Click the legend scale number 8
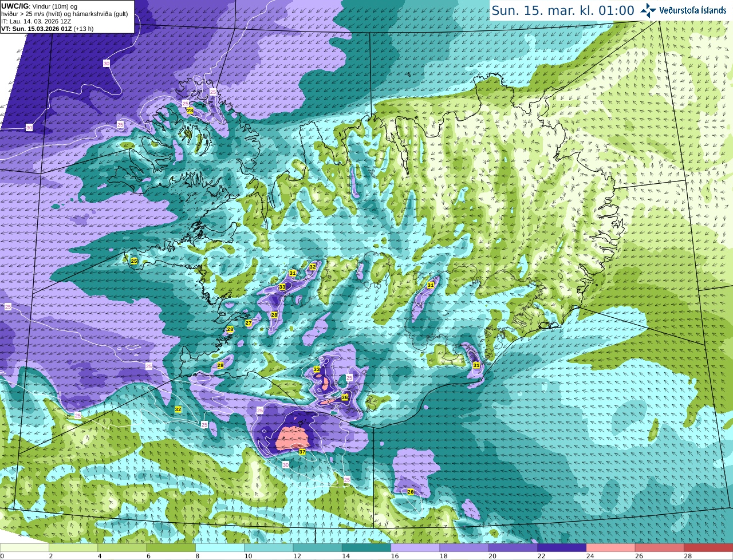The height and width of the screenshot is (560, 733). pos(198,556)
